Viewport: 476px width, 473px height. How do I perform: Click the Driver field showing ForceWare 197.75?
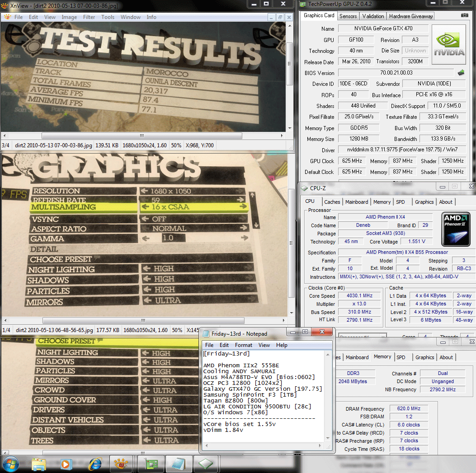click(x=402, y=149)
